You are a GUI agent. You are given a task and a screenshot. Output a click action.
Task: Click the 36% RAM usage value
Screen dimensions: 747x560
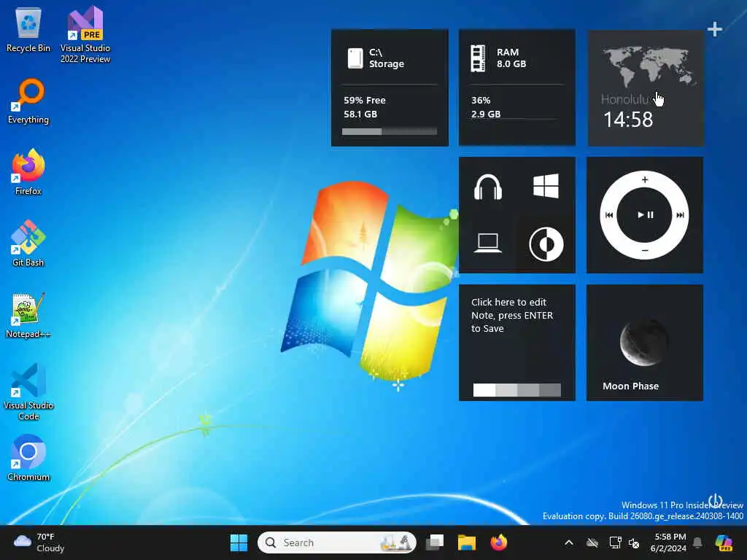[x=481, y=101]
